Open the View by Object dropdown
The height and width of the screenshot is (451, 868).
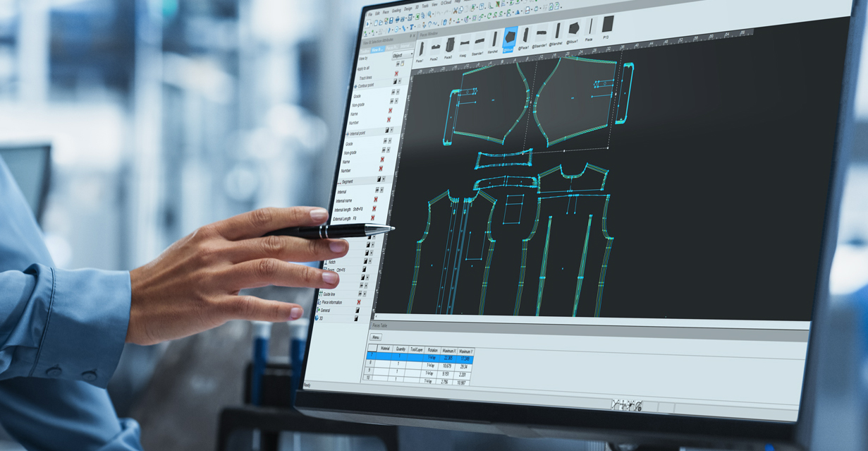tap(402, 56)
